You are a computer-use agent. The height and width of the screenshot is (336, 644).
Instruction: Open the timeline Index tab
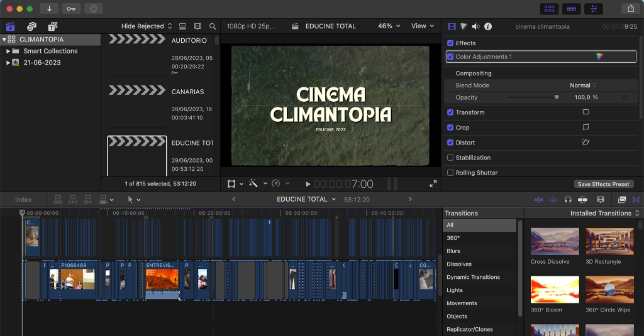pos(23,200)
